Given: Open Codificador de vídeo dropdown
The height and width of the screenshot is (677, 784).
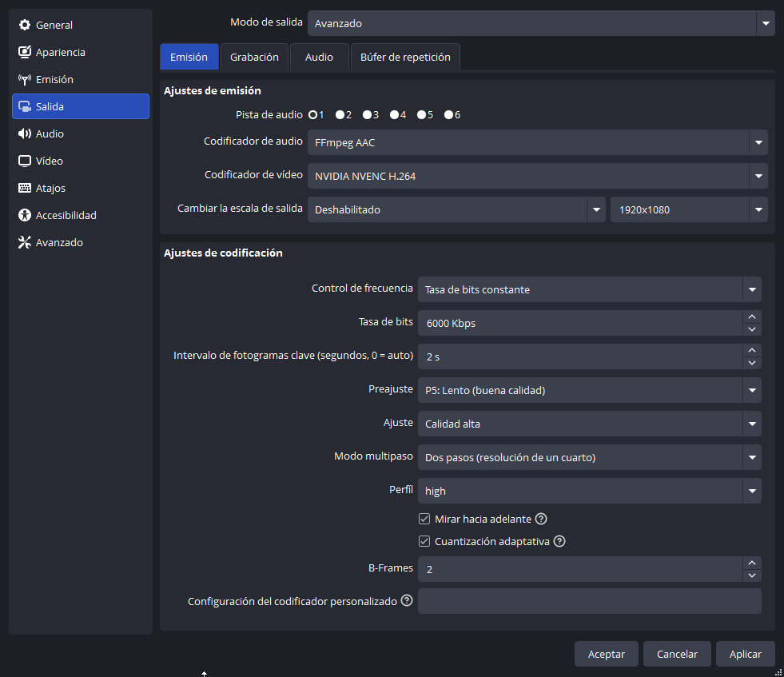Looking at the screenshot, I should point(538,176).
